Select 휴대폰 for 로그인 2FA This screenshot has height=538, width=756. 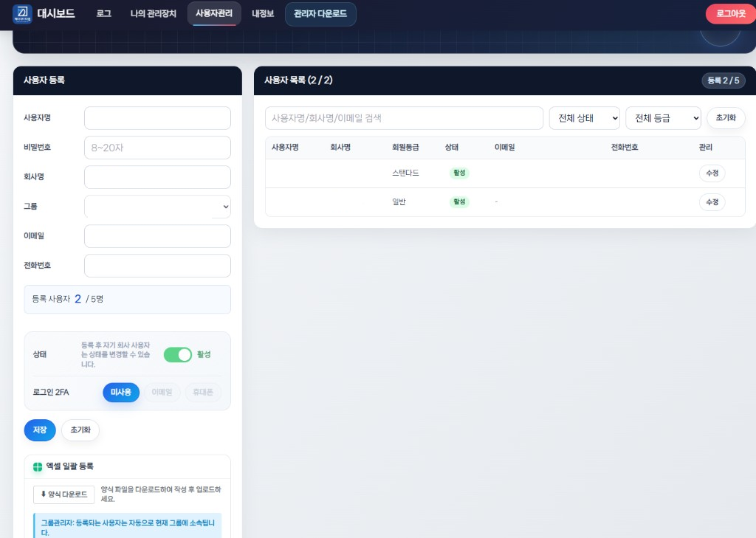[203, 393]
